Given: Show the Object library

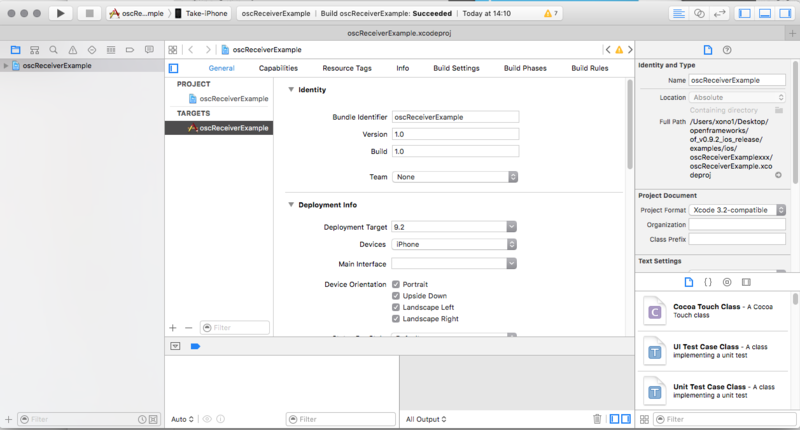Looking at the screenshot, I should coord(727,282).
